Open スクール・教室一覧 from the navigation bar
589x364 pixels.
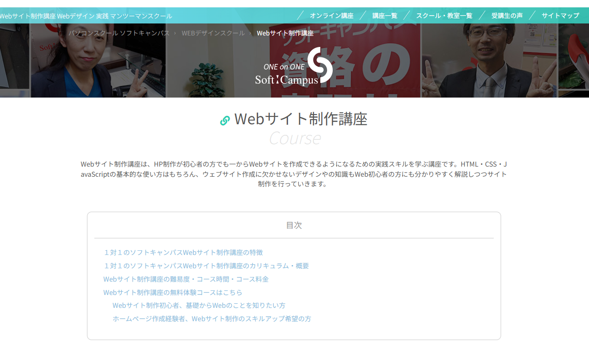444,16
